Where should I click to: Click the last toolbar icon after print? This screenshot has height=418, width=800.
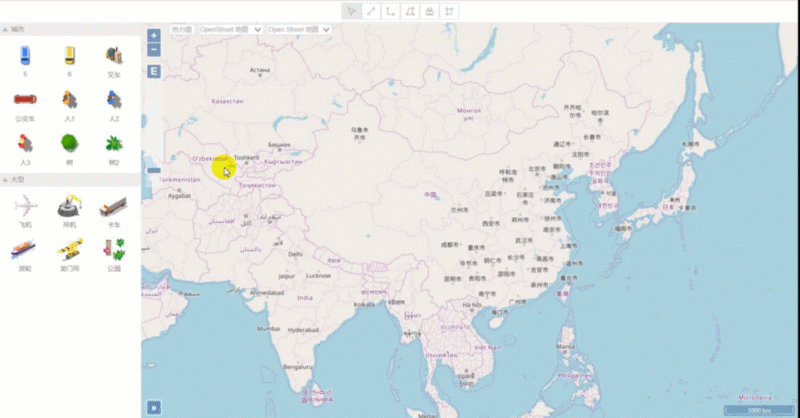click(449, 11)
